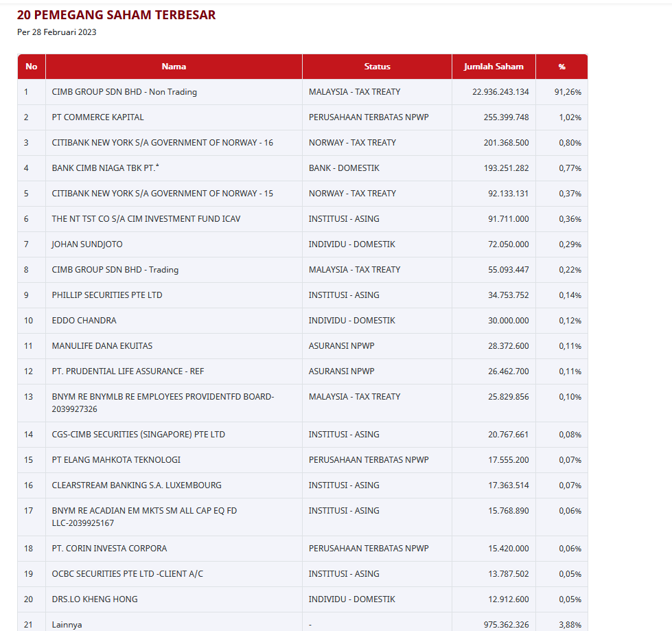
Task: Click share count 13.787.502
Action: (x=508, y=573)
